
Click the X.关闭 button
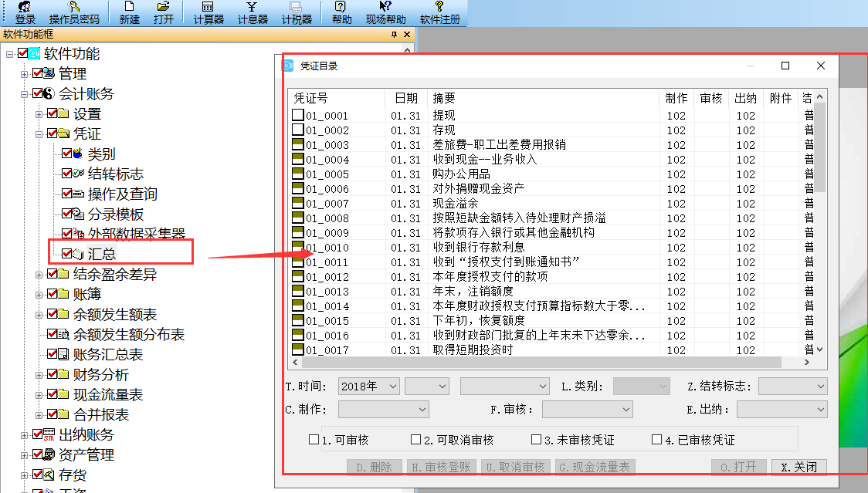pyautogui.click(x=799, y=467)
